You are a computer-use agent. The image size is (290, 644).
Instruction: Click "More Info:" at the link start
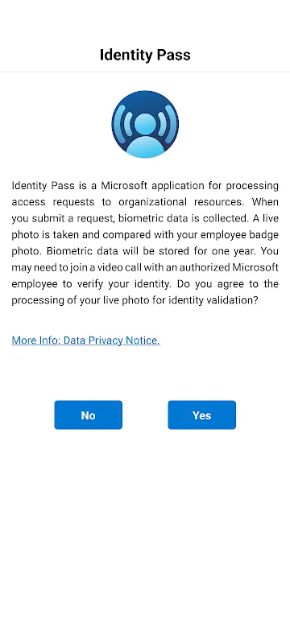tap(36, 341)
